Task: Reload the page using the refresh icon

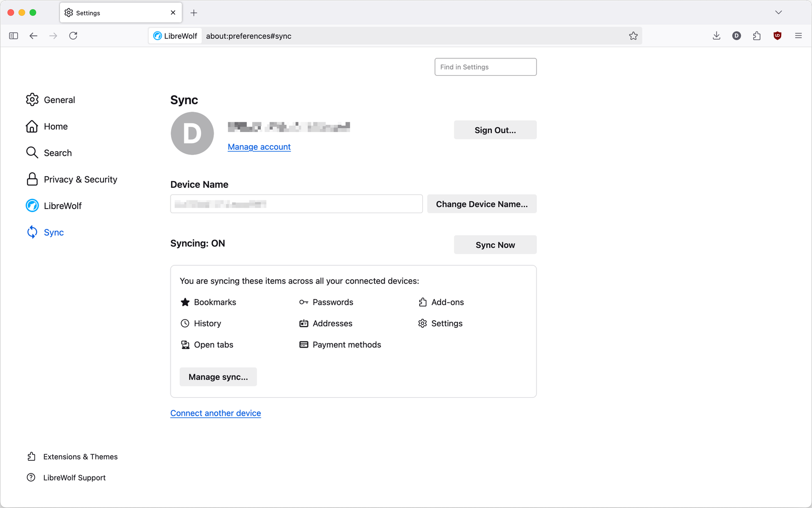Action: point(73,36)
